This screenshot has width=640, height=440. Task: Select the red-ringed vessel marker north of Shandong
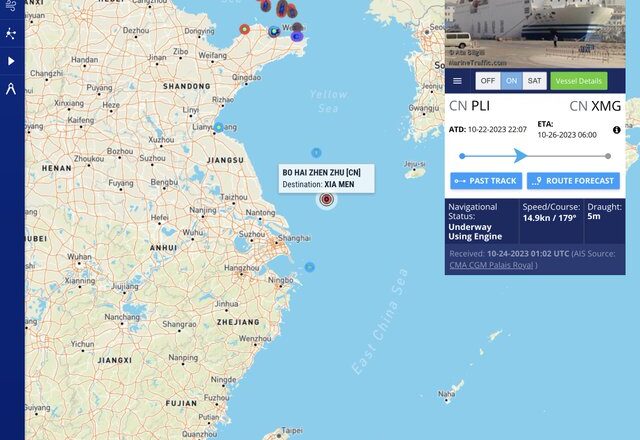coord(244,29)
